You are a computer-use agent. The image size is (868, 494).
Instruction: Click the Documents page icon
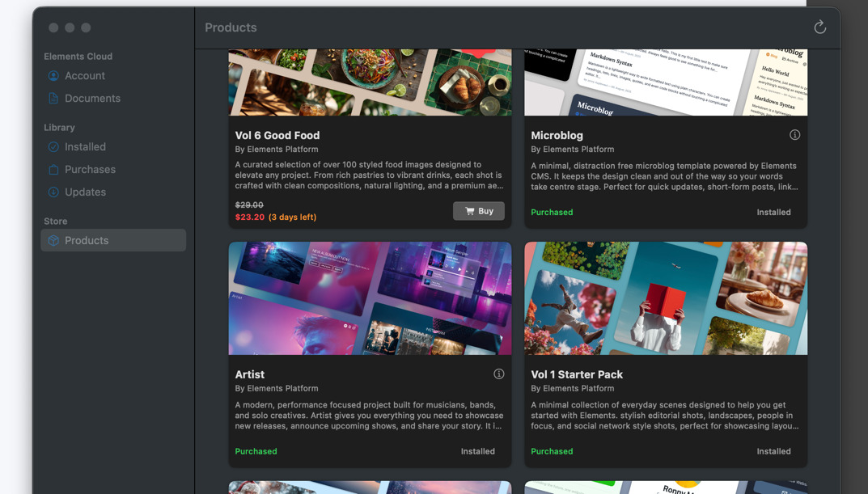(53, 98)
